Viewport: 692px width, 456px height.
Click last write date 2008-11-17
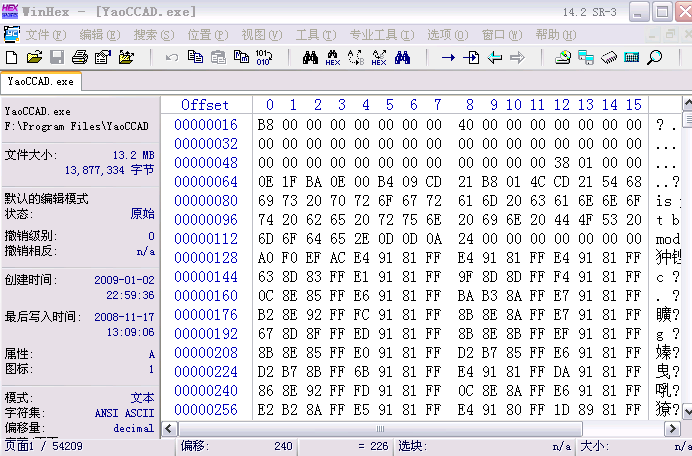pos(124,317)
